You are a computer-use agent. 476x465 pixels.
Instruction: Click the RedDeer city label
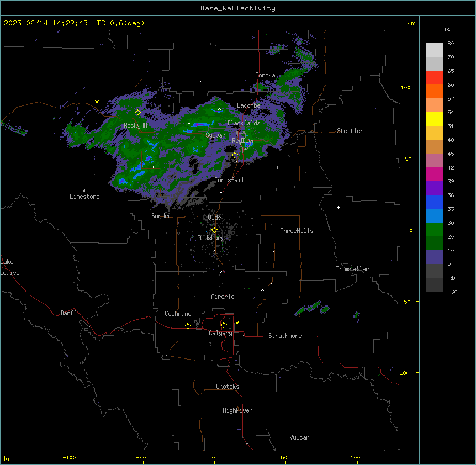tap(244, 141)
